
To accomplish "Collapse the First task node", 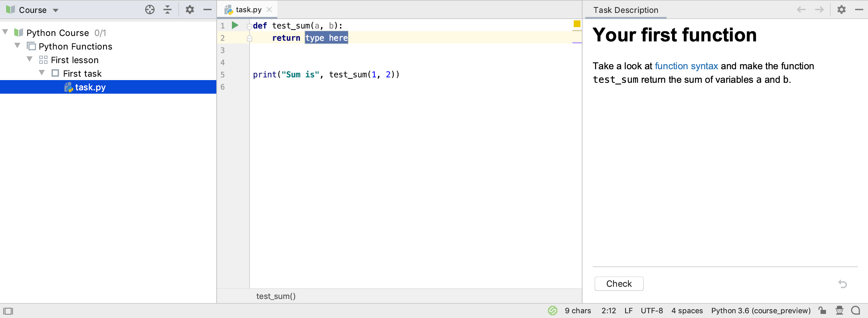I will 42,73.
